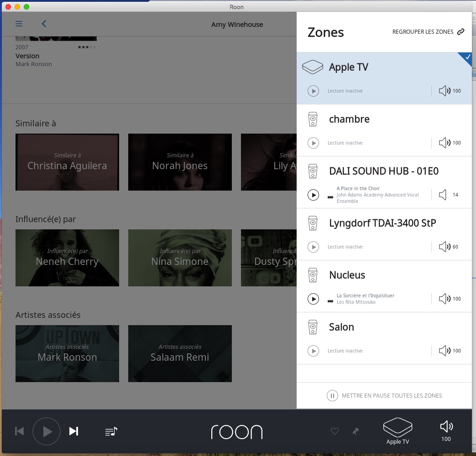
Task: Open volume for chambre zone
Action: (450, 143)
